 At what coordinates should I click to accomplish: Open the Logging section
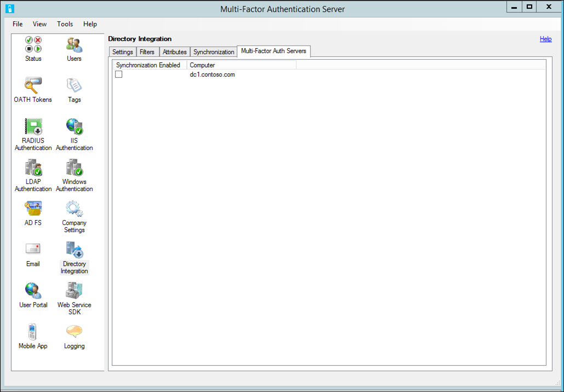[74, 335]
